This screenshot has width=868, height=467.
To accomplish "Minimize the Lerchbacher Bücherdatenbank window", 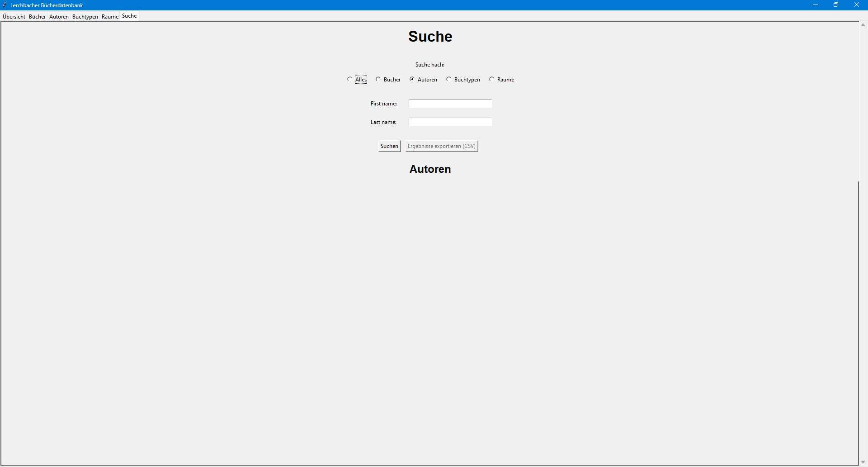I will tap(816, 5).
